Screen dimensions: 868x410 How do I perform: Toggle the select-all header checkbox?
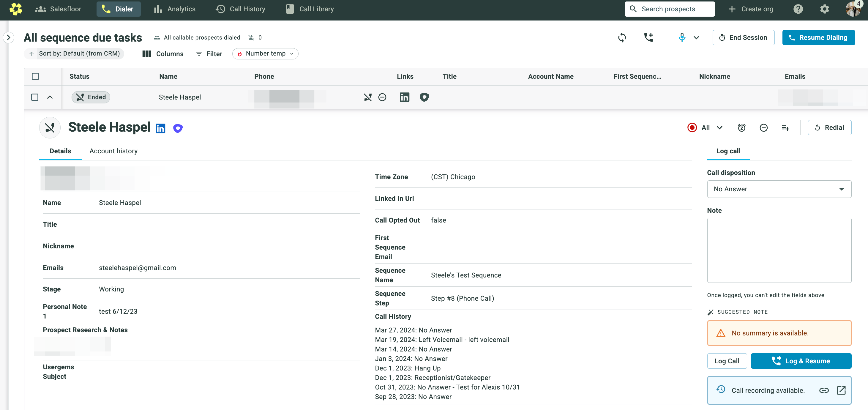click(x=35, y=76)
